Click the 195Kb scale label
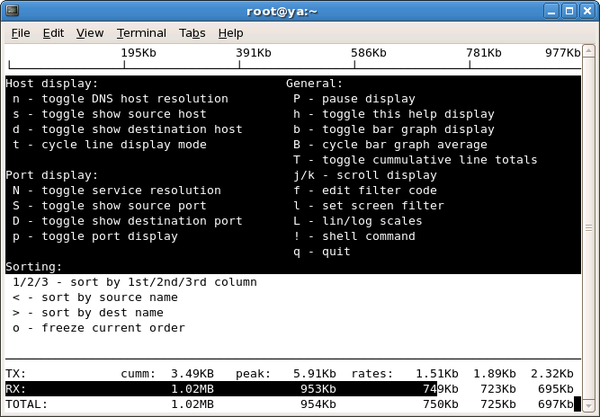The height and width of the screenshot is (417, 600). coord(139,53)
